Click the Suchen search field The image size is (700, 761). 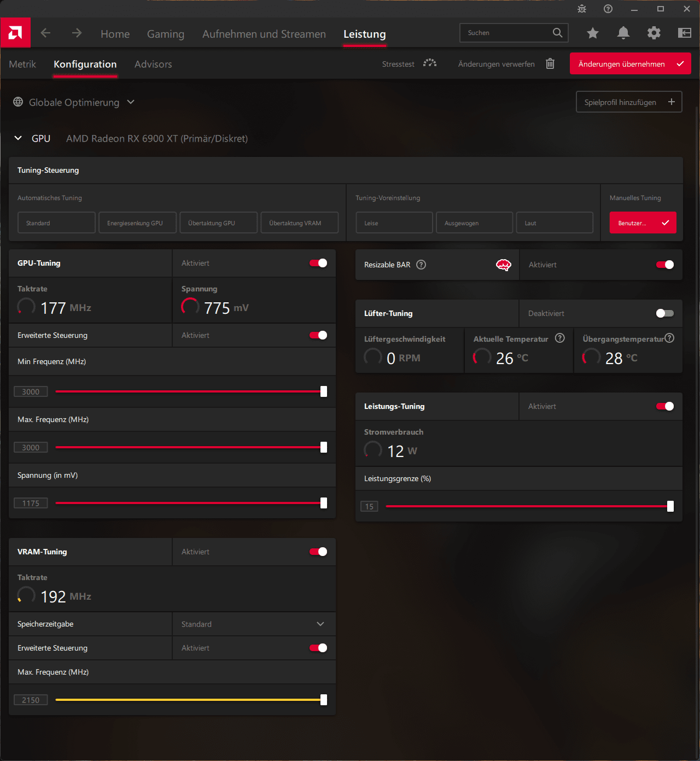(514, 33)
